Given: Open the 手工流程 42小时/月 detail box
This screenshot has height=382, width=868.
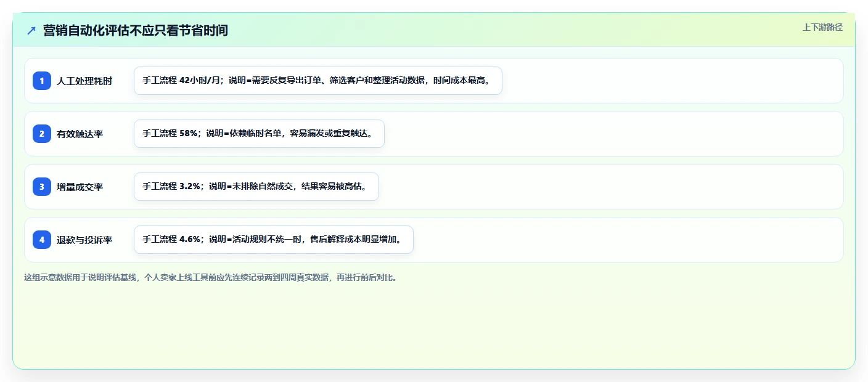Looking at the screenshot, I should (x=318, y=81).
